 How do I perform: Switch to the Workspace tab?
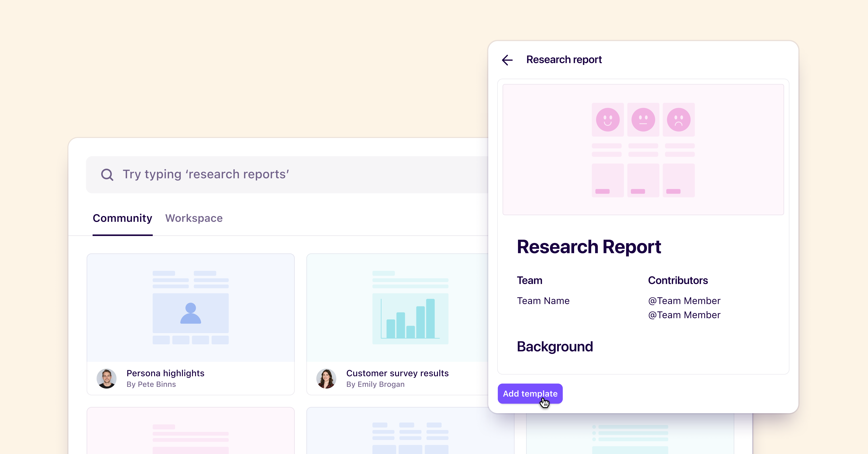(194, 218)
